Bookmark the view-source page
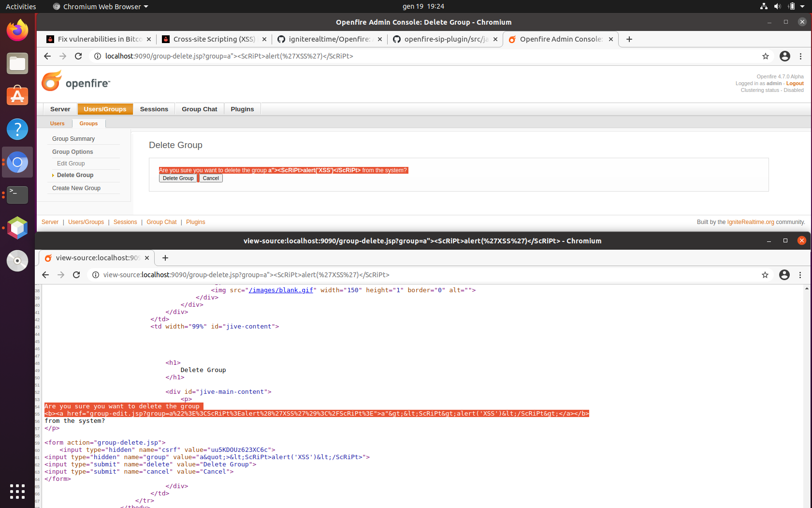Screen dimensions: 812x508 pos(765,275)
